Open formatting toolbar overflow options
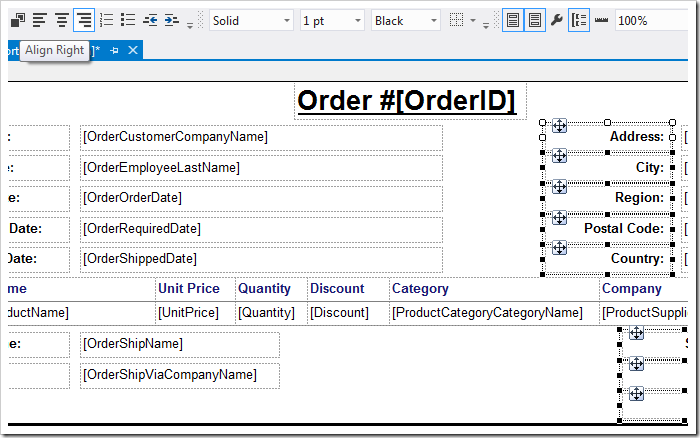This screenshot has width=700, height=438. click(x=190, y=25)
